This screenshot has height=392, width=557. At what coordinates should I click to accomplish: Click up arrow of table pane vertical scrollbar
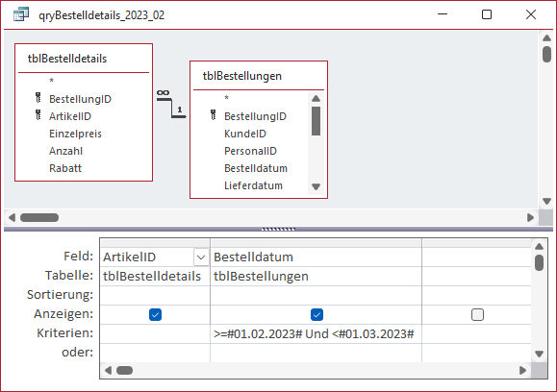546,38
